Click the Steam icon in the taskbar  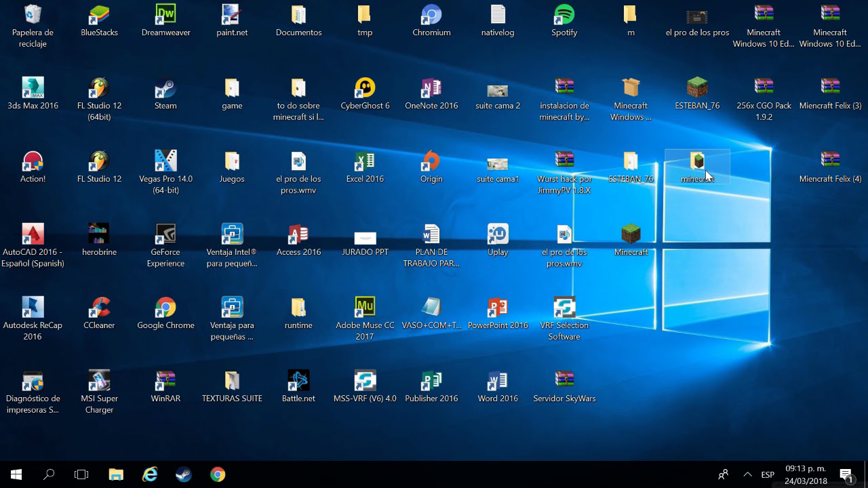[184, 474]
